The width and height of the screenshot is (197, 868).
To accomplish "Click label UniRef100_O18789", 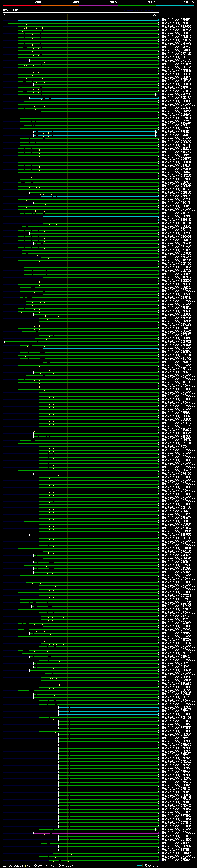I will (x=176, y=538).
